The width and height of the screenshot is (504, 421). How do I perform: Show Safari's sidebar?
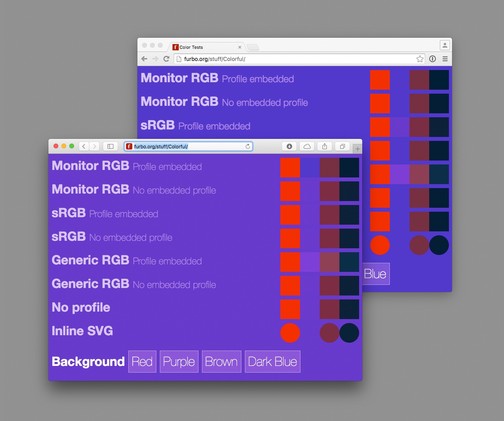coord(111,146)
